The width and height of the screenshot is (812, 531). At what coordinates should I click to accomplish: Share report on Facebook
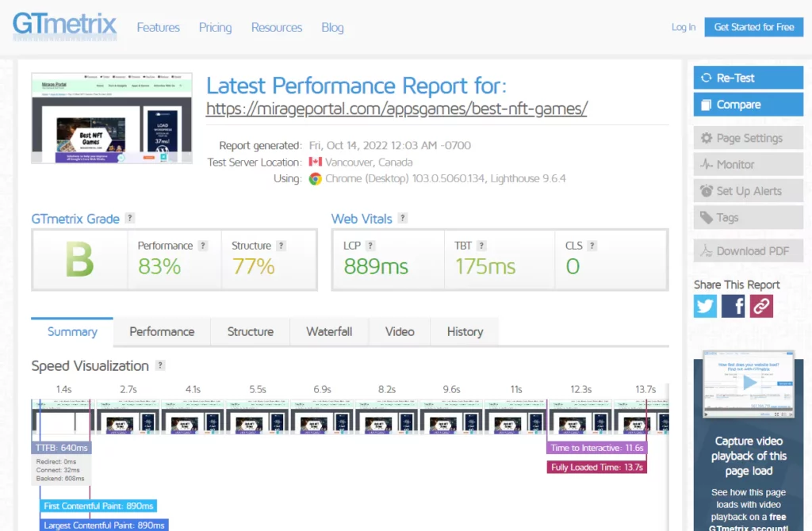tap(733, 306)
